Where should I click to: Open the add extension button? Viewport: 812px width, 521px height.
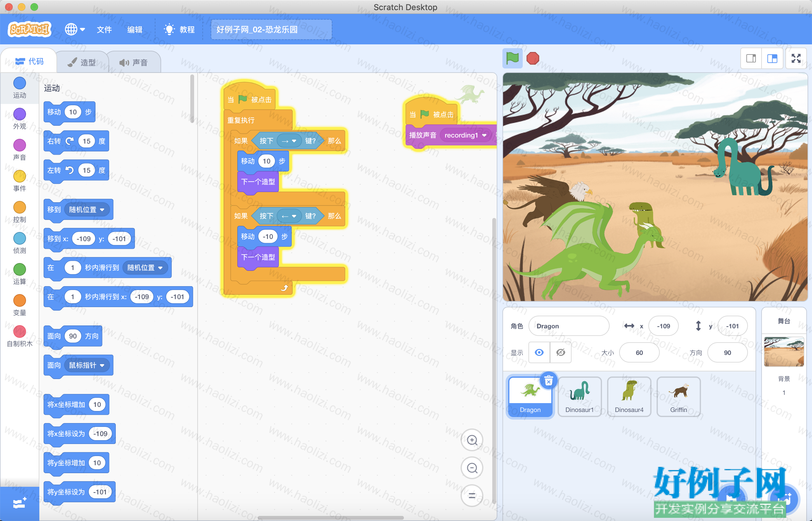tap(19, 503)
